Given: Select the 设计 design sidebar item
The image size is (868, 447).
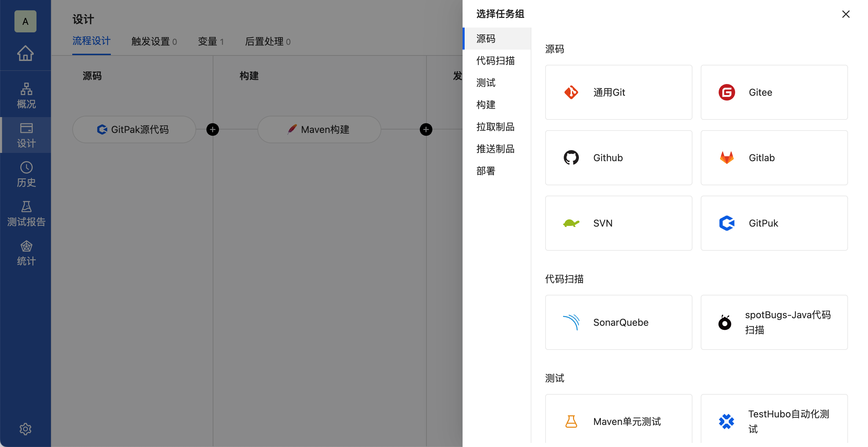Looking at the screenshot, I should [x=26, y=135].
